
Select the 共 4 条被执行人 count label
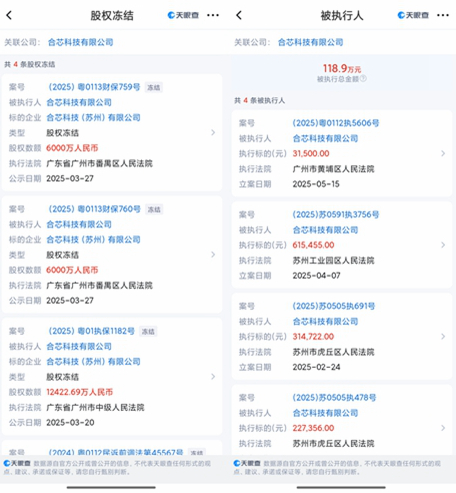click(260, 100)
